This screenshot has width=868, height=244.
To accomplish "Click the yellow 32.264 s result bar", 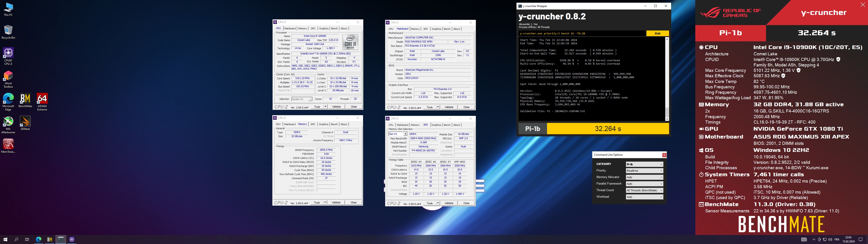I will (x=608, y=129).
